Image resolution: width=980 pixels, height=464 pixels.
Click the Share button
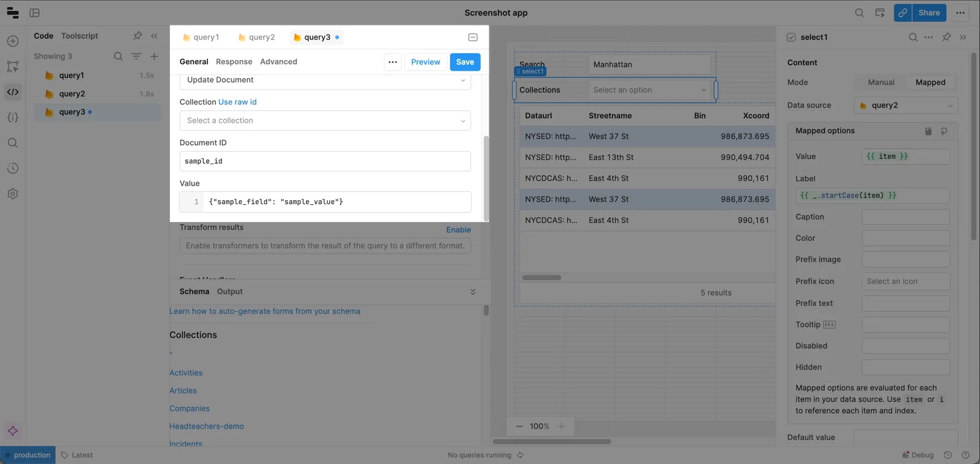(x=929, y=13)
